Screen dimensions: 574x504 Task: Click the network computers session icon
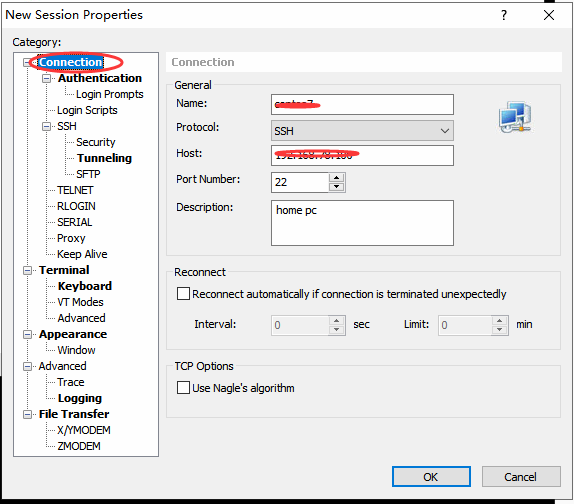515,117
